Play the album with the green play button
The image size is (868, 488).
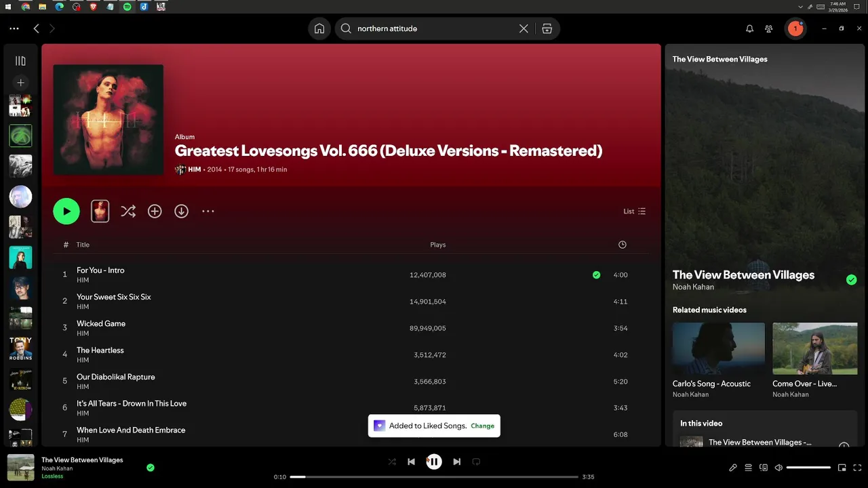coord(66,211)
